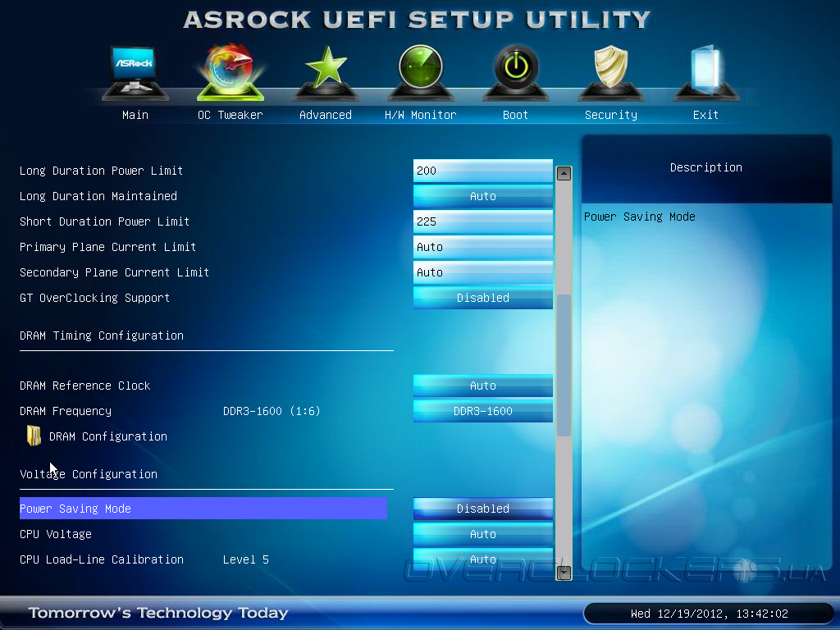Switch to the H/W Monitor tab label
Viewport: 840px width, 630px height.
421,115
